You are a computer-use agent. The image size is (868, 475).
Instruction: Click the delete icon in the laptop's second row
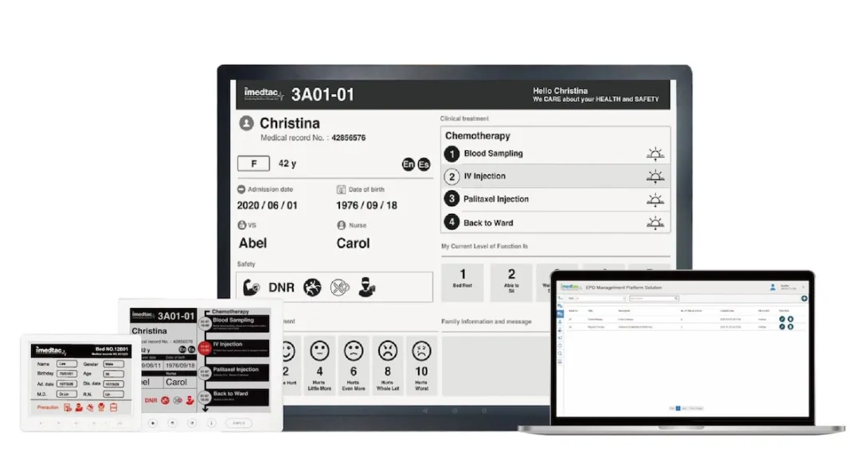pos(791,327)
